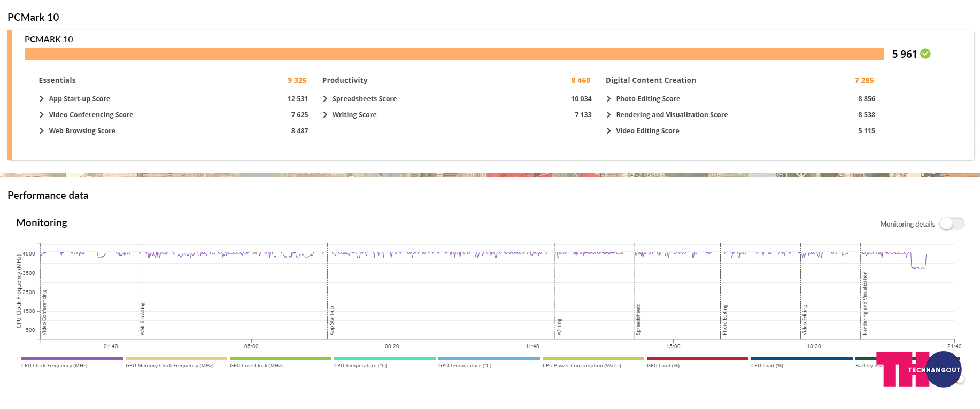The height and width of the screenshot is (409, 980).
Task: Click the 15:00 time axis label
Action: (x=673, y=346)
